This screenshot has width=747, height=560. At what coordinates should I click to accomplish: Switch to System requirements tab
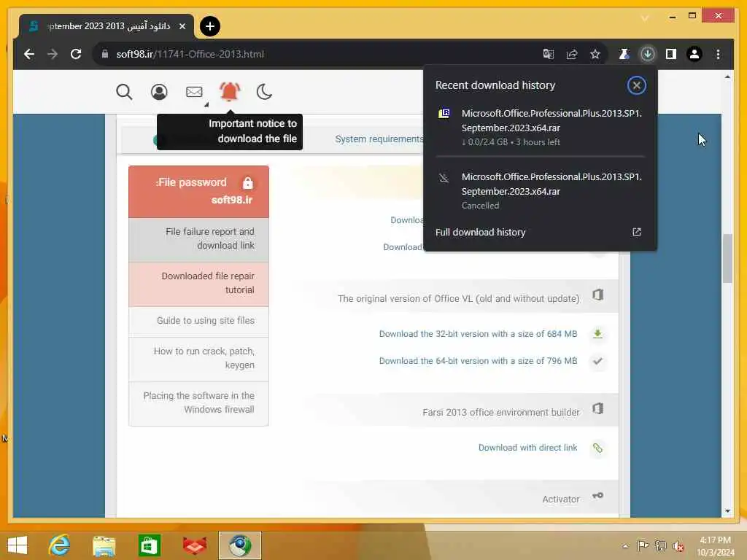[x=379, y=139]
